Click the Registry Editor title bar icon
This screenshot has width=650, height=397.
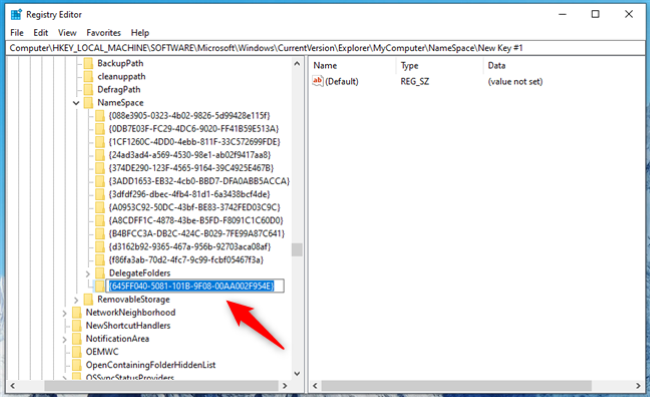click(16, 15)
